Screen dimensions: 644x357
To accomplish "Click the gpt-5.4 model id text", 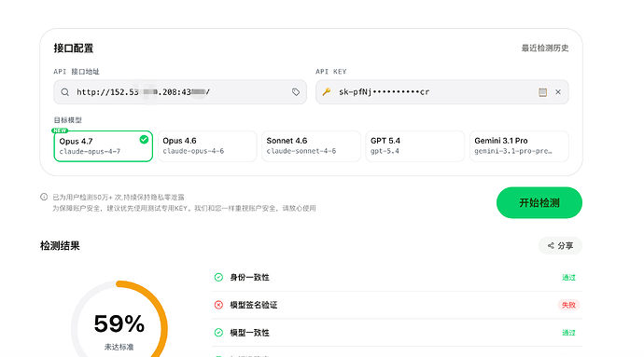I will (385, 151).
